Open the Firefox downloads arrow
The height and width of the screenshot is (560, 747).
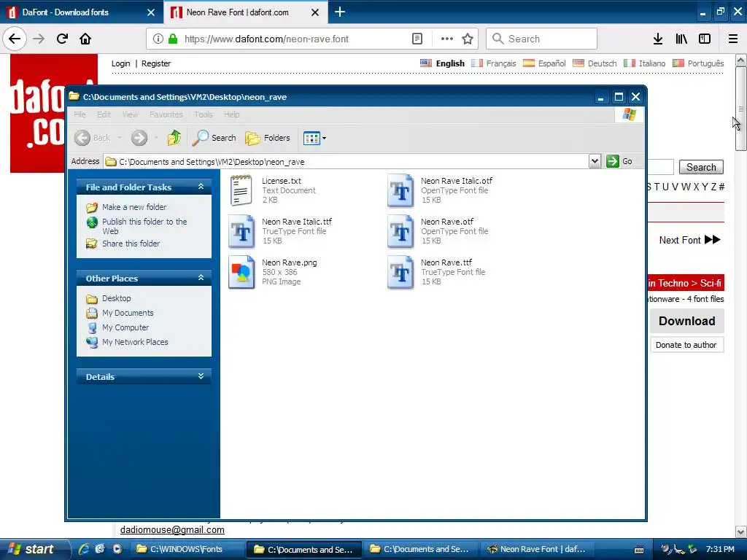pos(658,39)
